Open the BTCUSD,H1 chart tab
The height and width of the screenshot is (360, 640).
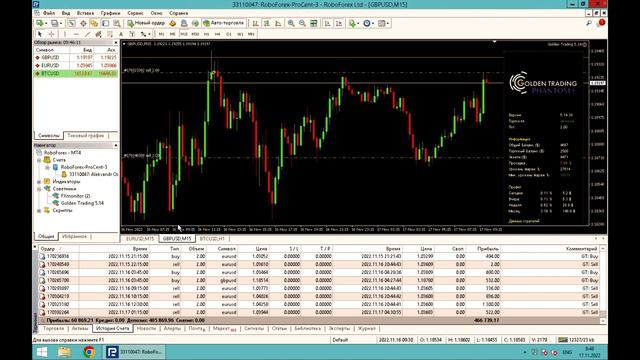pyautogui.click(x=212, y=238)
